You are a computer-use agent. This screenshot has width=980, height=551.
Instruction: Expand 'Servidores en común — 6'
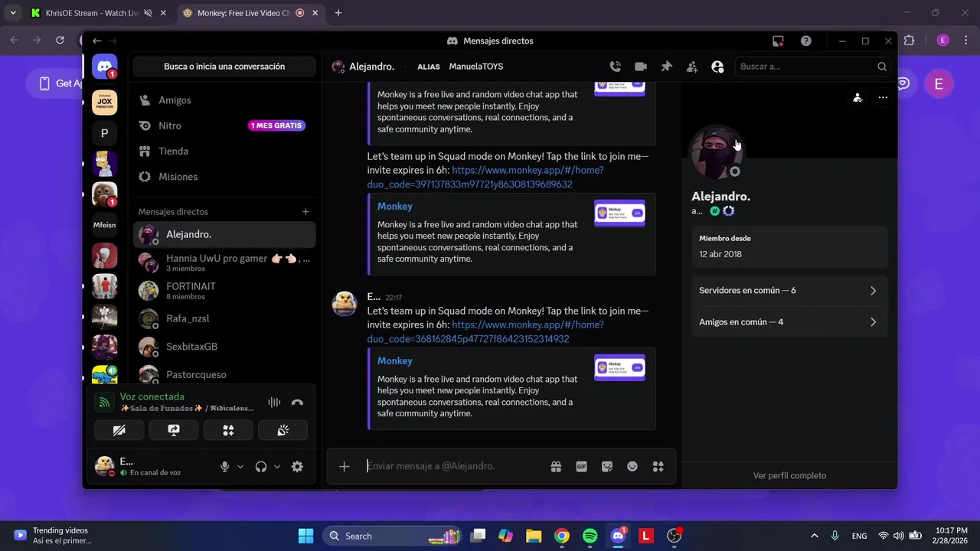788,291
